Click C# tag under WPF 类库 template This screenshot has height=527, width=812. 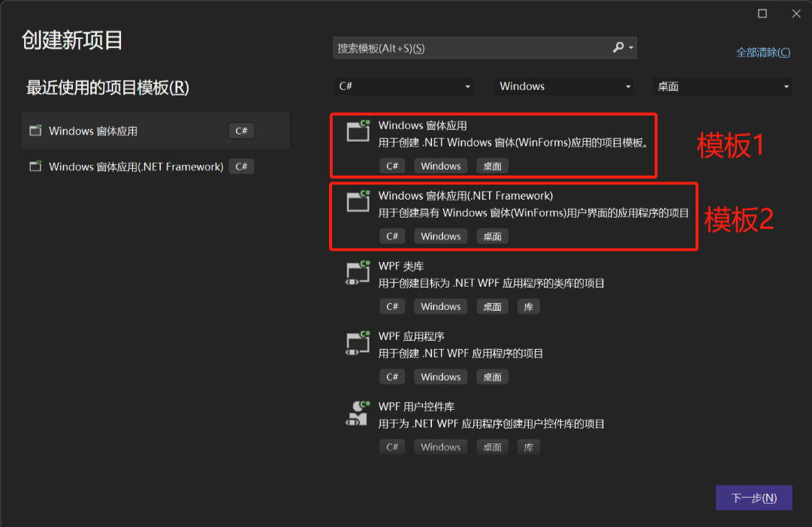pos(392,306)
